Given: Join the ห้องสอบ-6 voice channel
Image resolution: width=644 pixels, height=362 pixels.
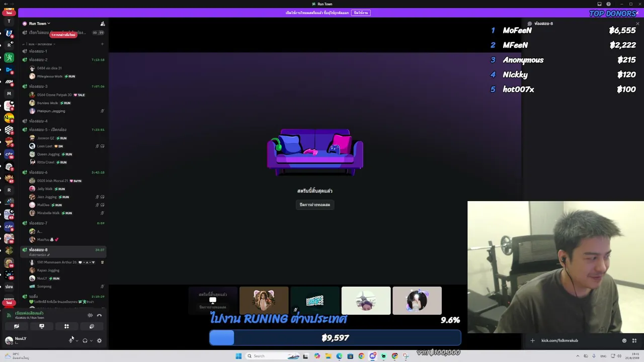Looking at the screenshot, I should (x=63, y=172).
